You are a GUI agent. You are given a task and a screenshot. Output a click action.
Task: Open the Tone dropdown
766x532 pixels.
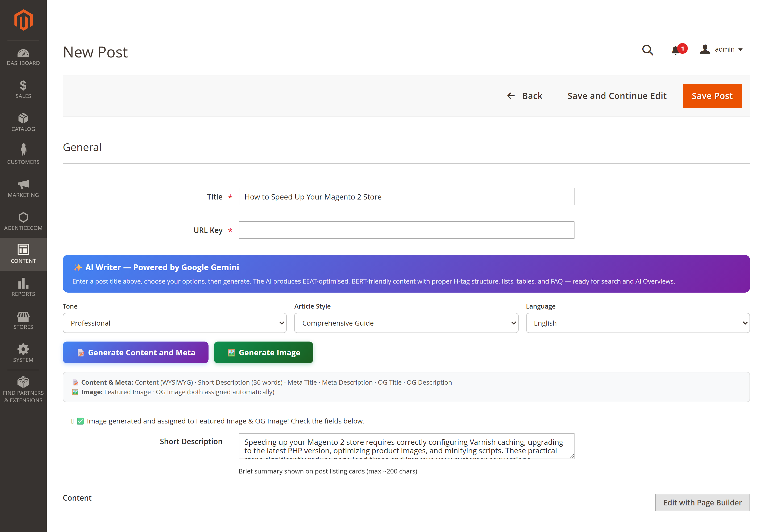175,323
